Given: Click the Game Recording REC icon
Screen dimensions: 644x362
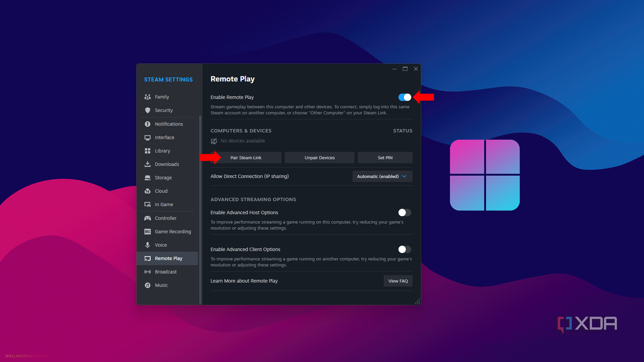Looking at the screenshot, I should pyautogui.click(x=147, y=232).
